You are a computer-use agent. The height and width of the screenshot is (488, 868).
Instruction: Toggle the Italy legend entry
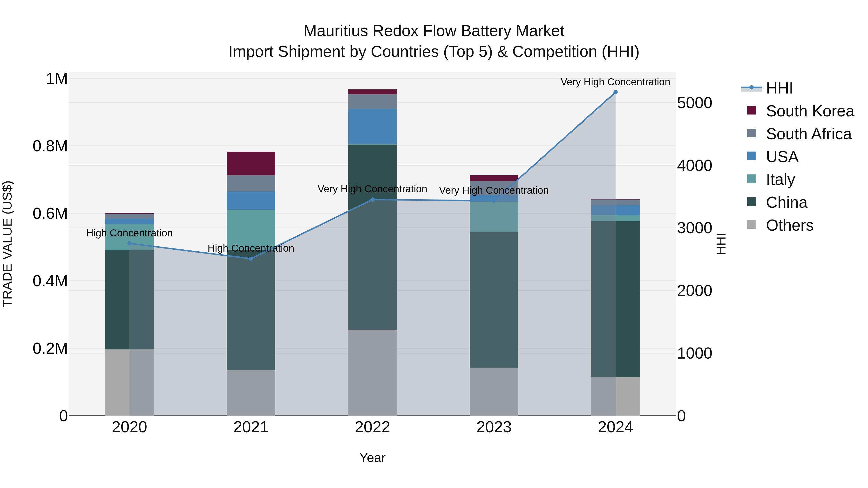(771, 180)
